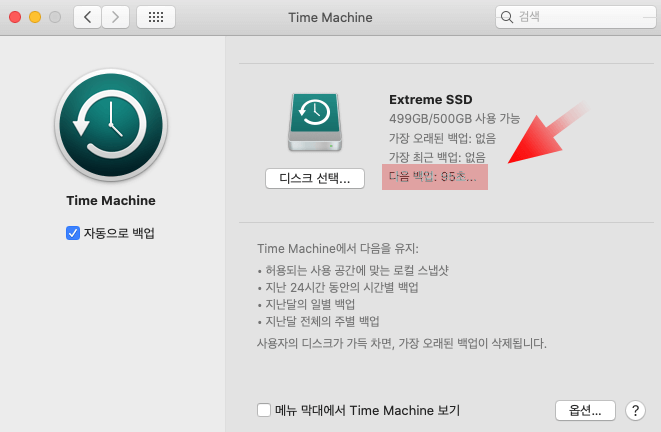Image resolution: width=661 pixels, height=432 pixels.
Task: Click the large Time Machine clock icon
Action: [x=111, y=125]
